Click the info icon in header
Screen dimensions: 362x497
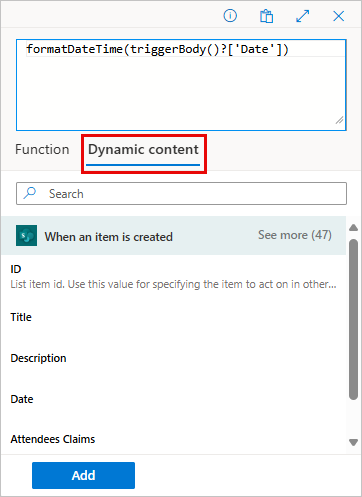(230, 16)
